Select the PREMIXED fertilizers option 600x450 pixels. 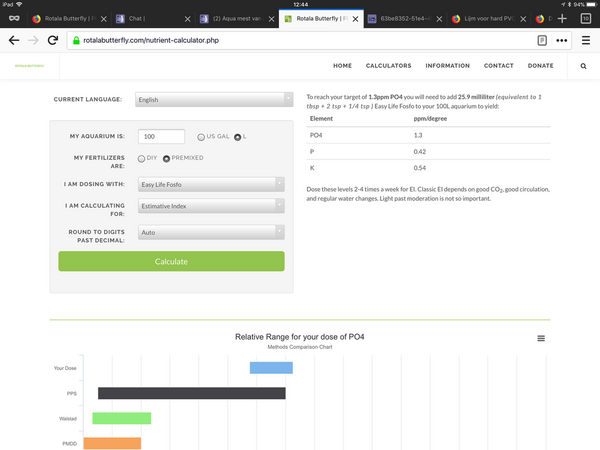(167, 158)
